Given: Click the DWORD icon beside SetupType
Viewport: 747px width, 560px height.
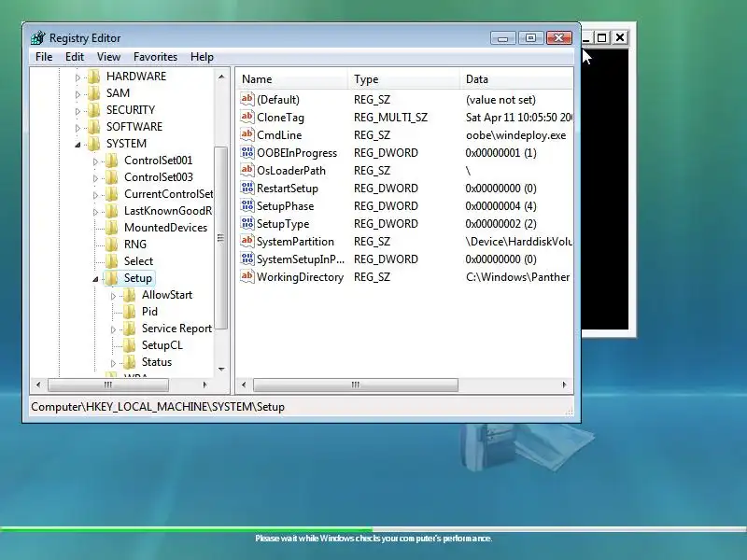Looking at the screenshot, I should [247, 223].
